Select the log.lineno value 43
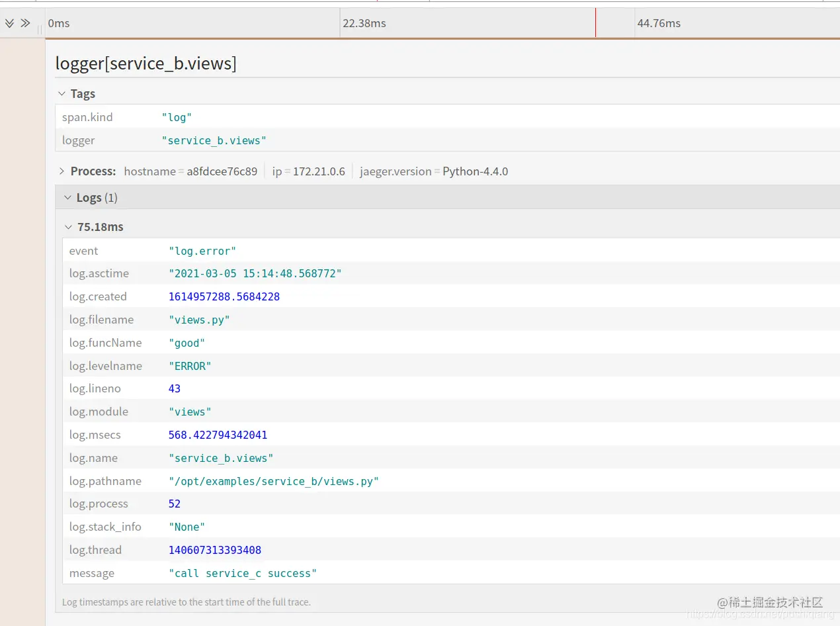Image resolution: width=840 pixels, height=626 pixels. tap(175, 389)
